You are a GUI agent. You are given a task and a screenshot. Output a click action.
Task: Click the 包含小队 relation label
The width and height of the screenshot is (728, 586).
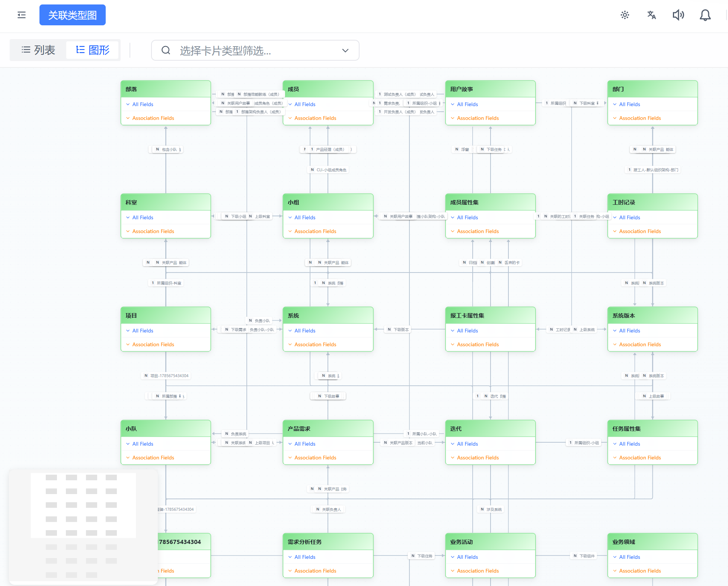pyautogui.click(x=166, y=149)
